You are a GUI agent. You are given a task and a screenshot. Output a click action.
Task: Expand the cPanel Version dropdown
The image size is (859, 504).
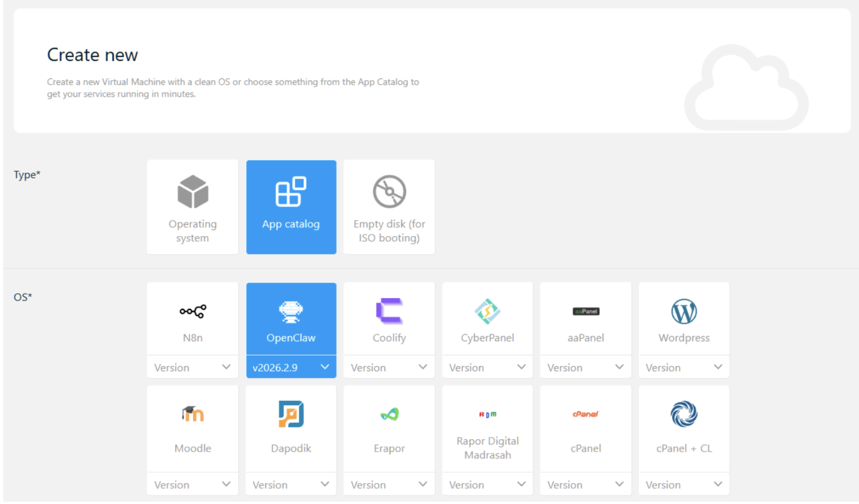click(586, 484)
